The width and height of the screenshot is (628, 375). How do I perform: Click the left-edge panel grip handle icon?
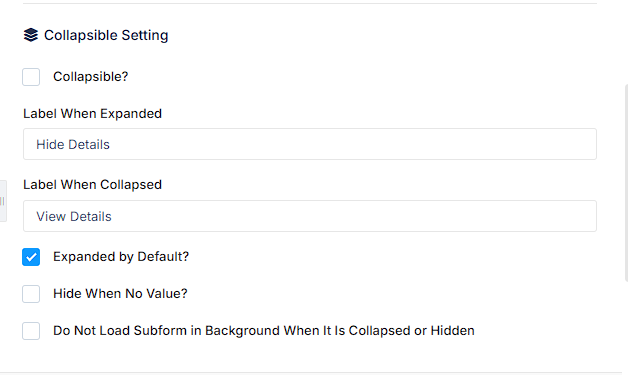coord(2,201)
